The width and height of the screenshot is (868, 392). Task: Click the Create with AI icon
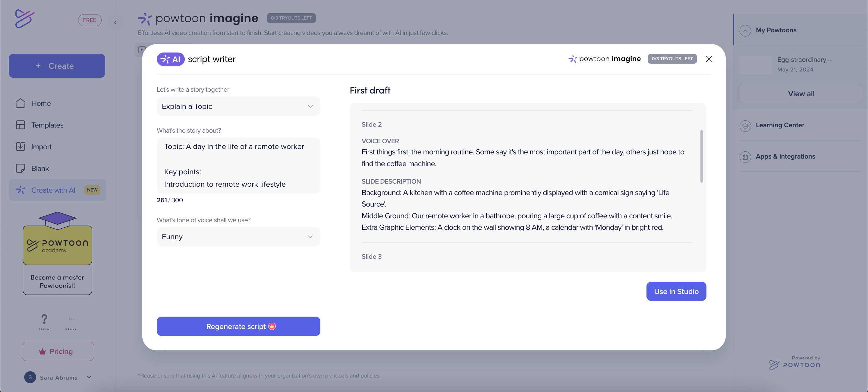coord(20,189)
